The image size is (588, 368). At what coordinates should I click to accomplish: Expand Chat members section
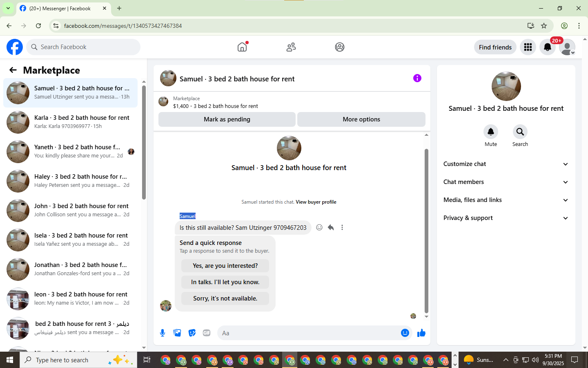coord(506,182)
